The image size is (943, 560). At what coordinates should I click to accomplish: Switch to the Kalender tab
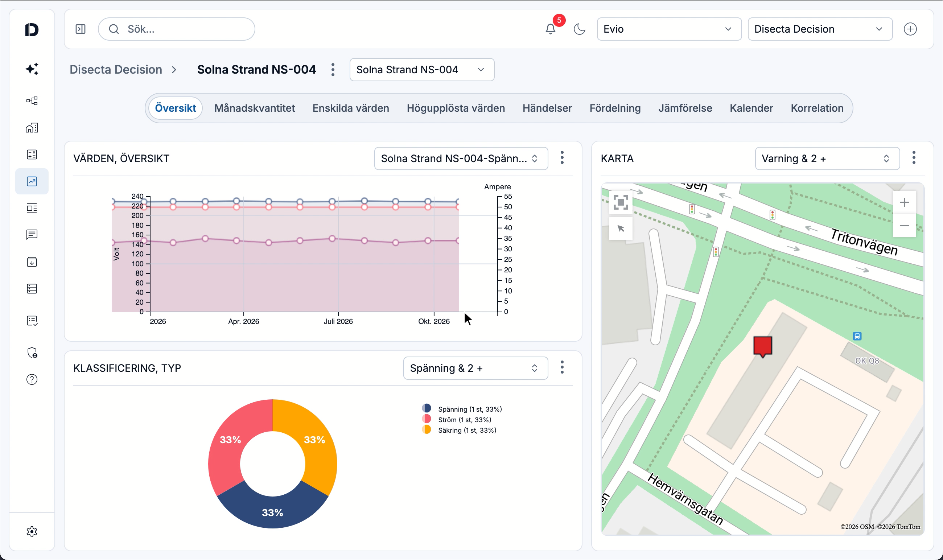(751, 108)
